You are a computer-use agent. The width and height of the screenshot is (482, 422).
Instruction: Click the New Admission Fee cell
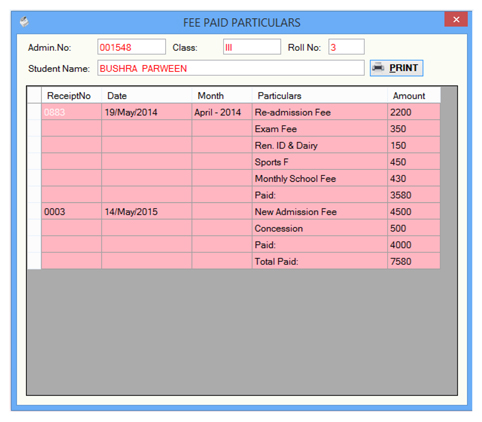[x=320, y=211]
